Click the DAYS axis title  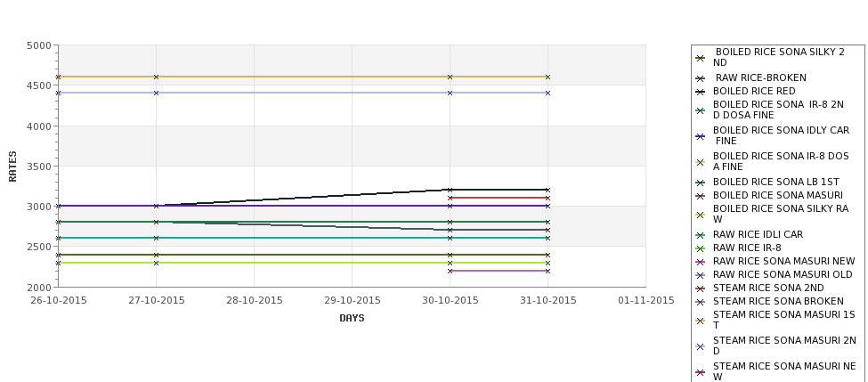pos(352,319)
